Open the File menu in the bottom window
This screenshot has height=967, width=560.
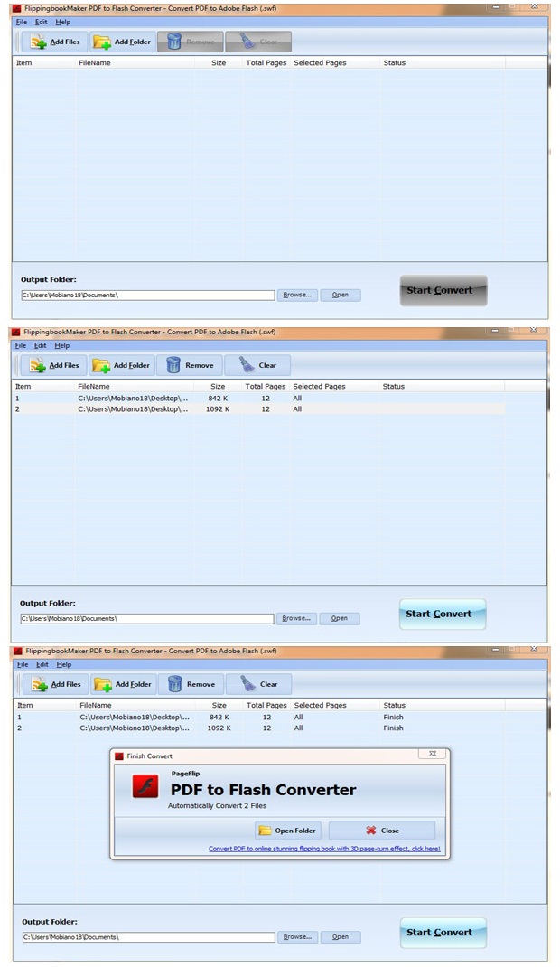(23, 665)
